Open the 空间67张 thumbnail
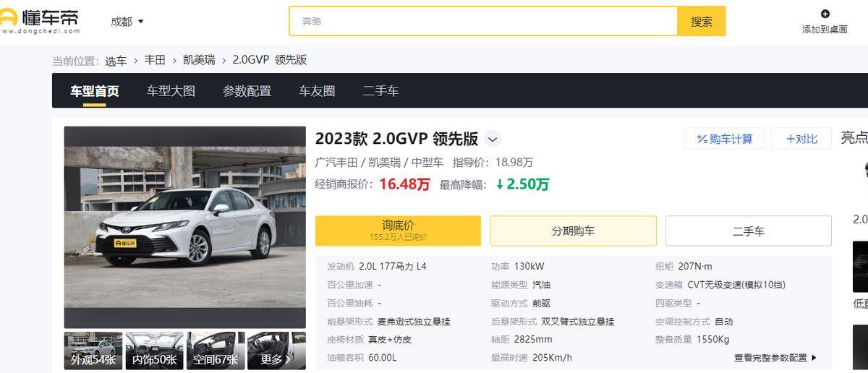Image resolution: width=868 pixels, height=373 pixels. coord(216,351)
